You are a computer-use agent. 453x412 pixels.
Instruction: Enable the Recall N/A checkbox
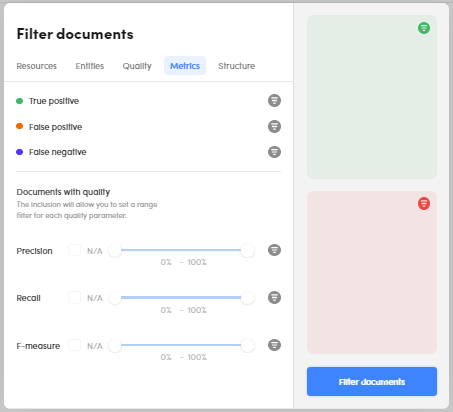74,297
